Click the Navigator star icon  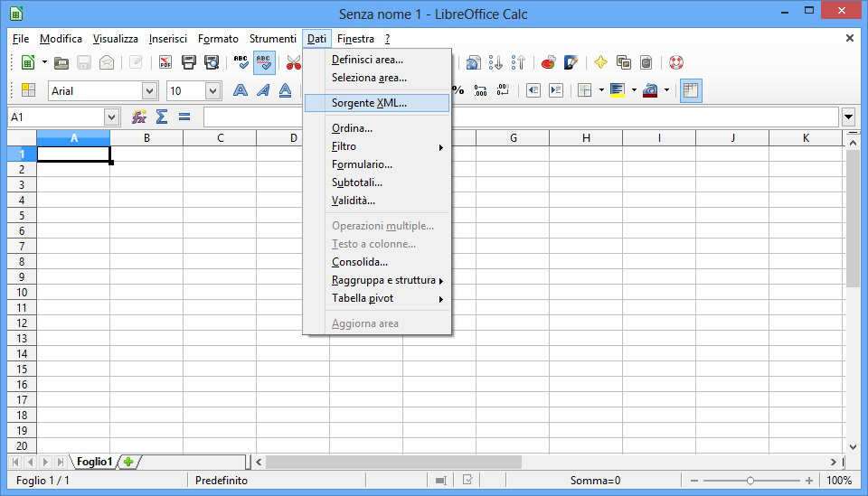point(599,62)
